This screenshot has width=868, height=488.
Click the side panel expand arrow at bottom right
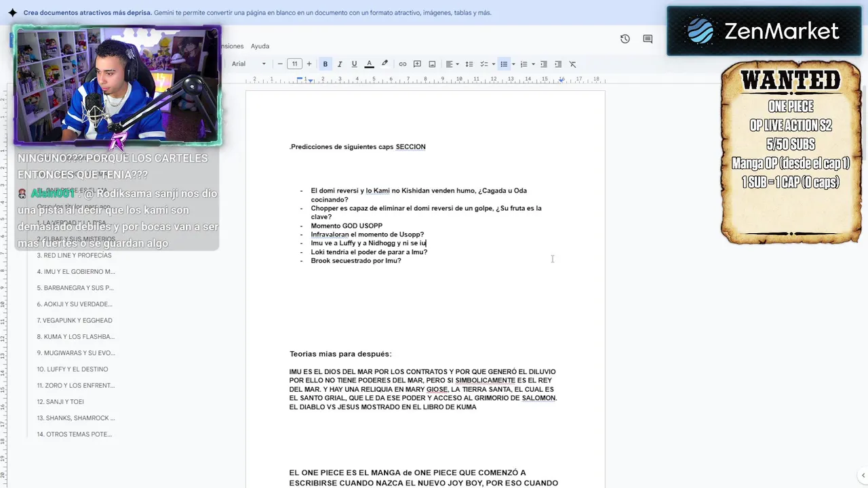pyautogui.click(x=862, y=476)
